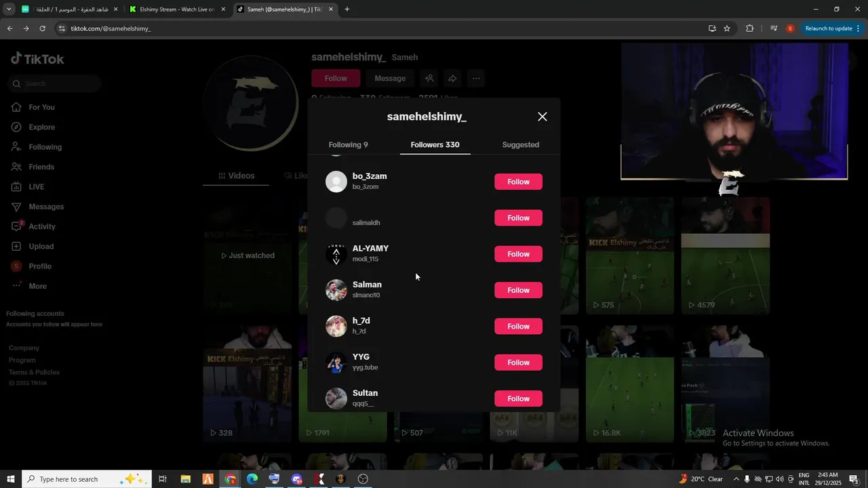Open the Suggested tab in dialog
The image size is (868, 488).
[521, 144]
